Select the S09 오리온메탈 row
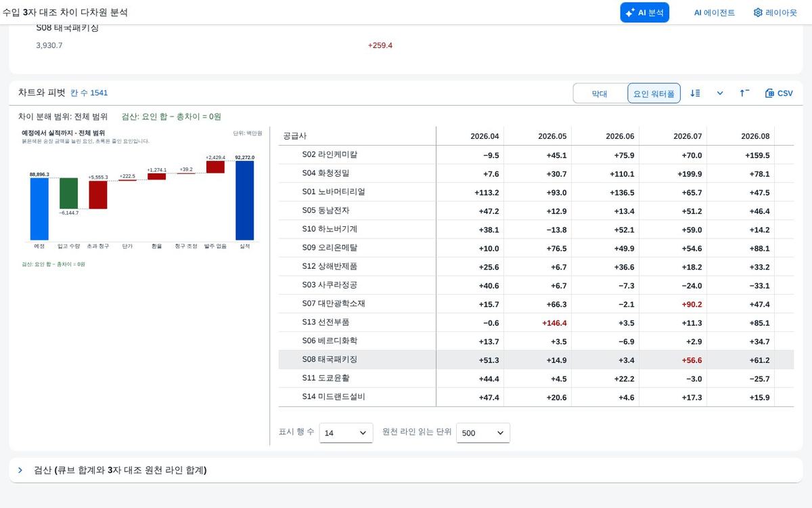 click(536, 248)
